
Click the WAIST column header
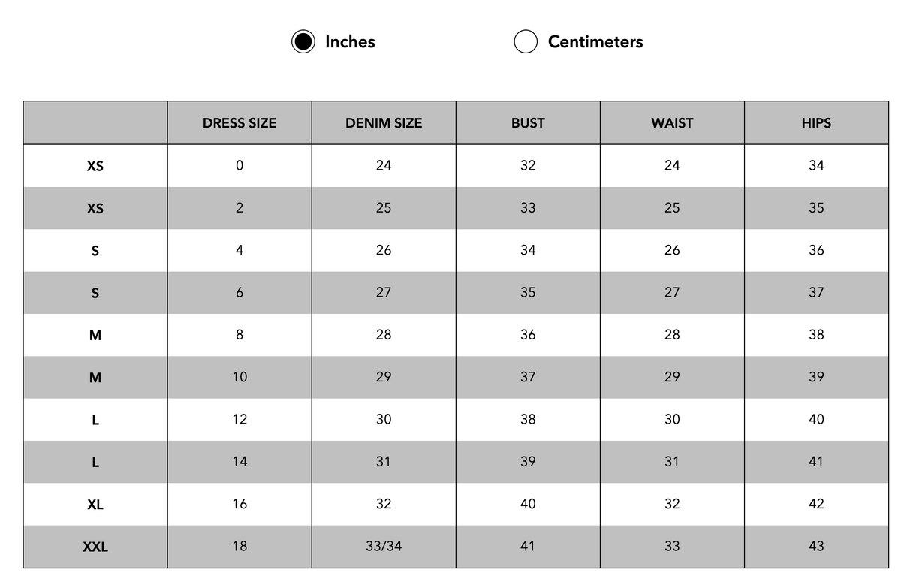tap(672, 123)
